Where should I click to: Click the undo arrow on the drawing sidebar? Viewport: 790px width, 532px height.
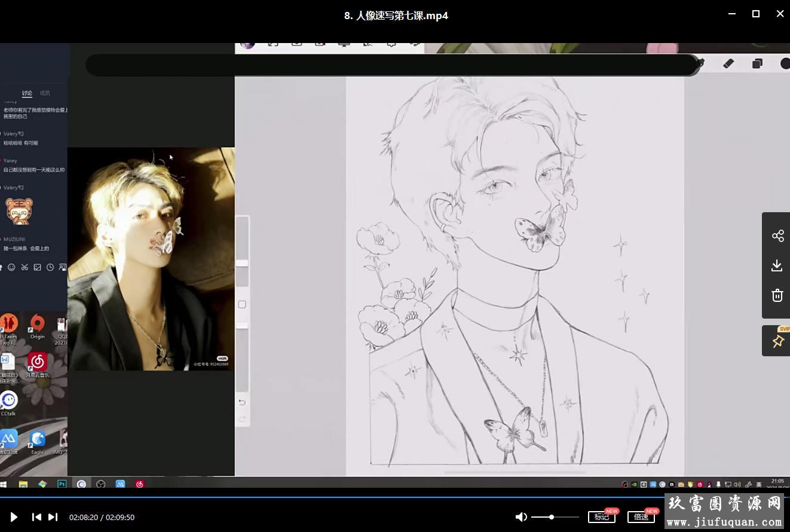click(242, 402)
